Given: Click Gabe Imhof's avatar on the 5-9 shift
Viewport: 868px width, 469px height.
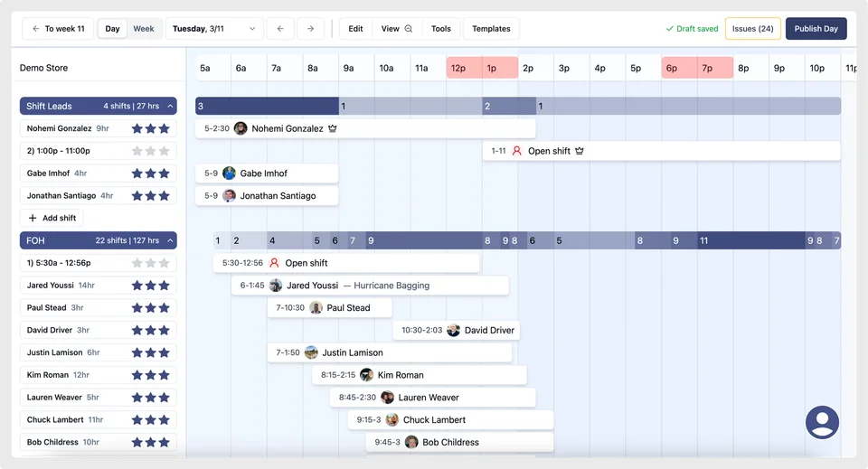Looking at the screenshot, I should coord(230,174).
